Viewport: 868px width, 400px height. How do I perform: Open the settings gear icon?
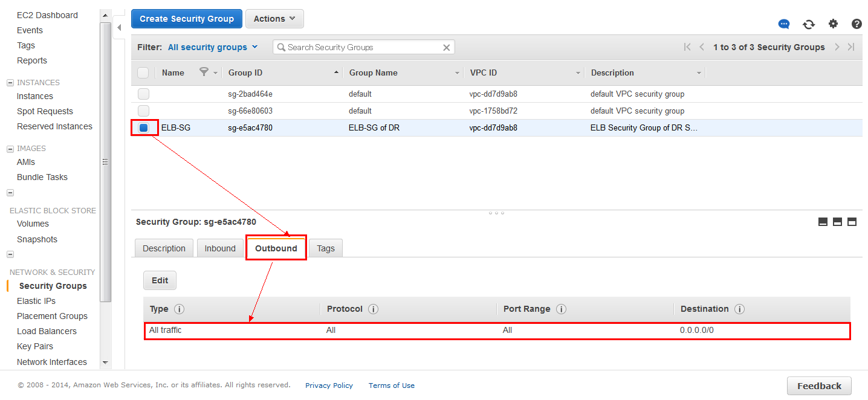[x=833, y=24]
